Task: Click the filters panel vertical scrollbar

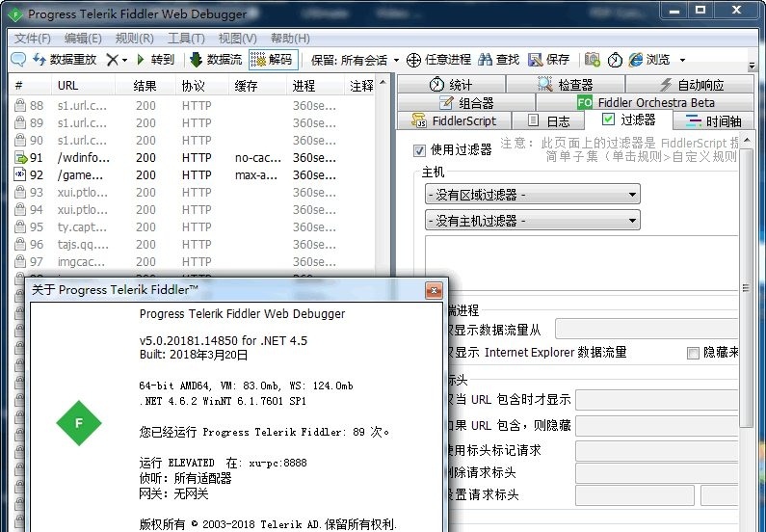Action: coord(746,288)
